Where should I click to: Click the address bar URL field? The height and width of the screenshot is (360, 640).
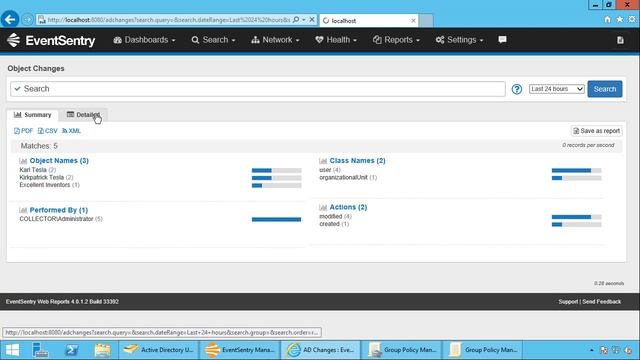coord(168,20)
